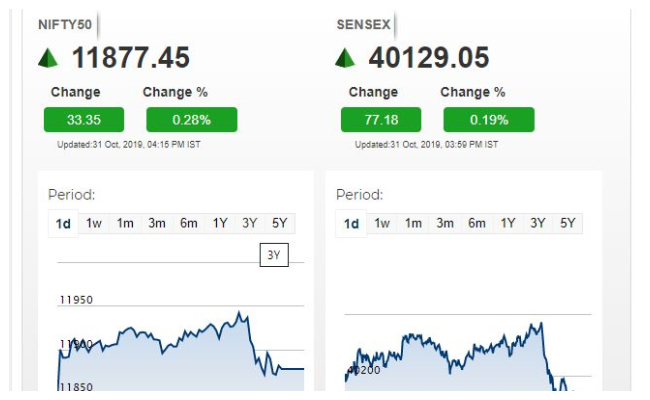The image size is (650, 400).
Task: Select 1w period on SENSEX chart
Action: (382, 223)
